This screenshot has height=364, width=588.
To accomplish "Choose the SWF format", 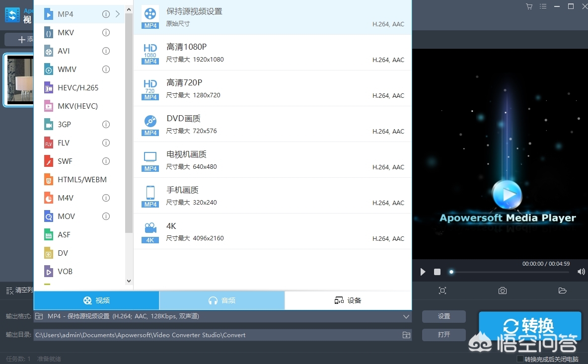I will point(79,161).
